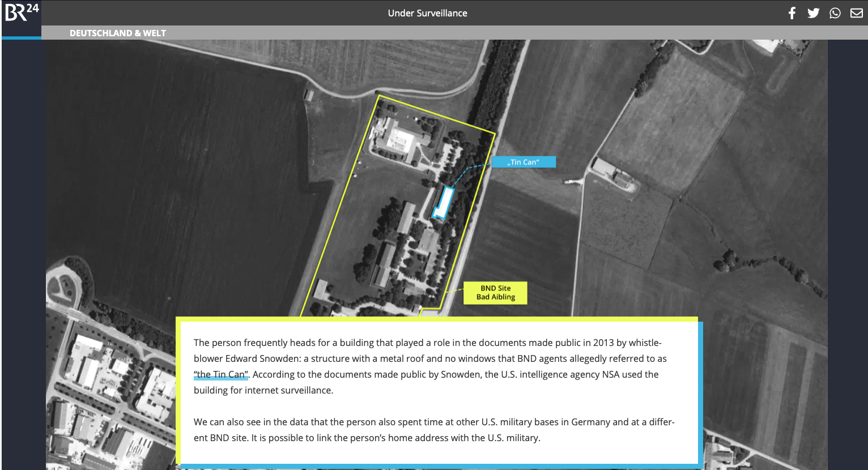868x470 pixels.
Task: Click the paragraph starting "We can also see"
Action: click(434, 430)
